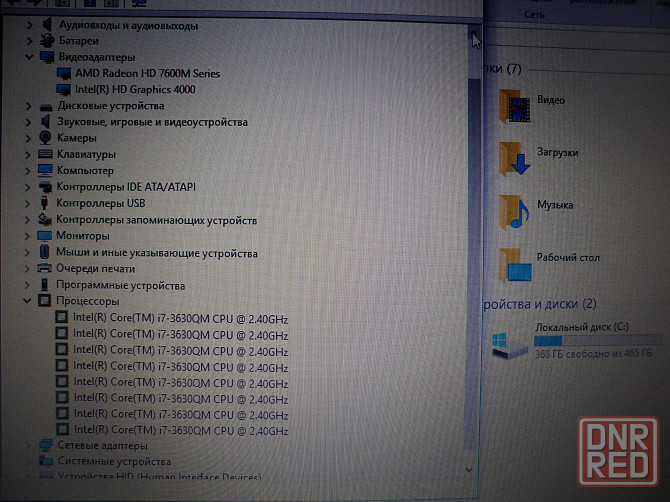Click the Системные устройства icon
Image resolution: width=670 pixels, height=502 pixels.
[46, 461]
